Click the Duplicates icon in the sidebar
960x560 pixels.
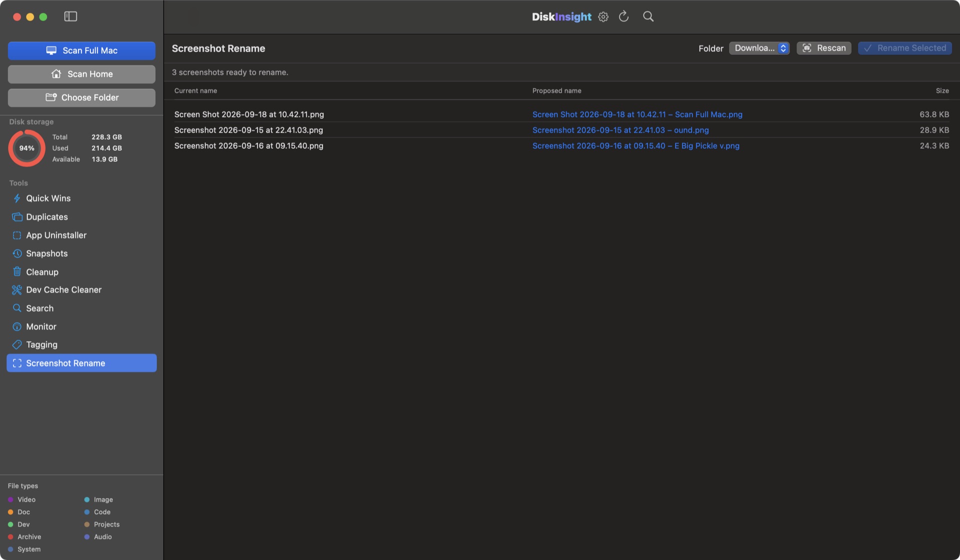click(x=17, y=217)
